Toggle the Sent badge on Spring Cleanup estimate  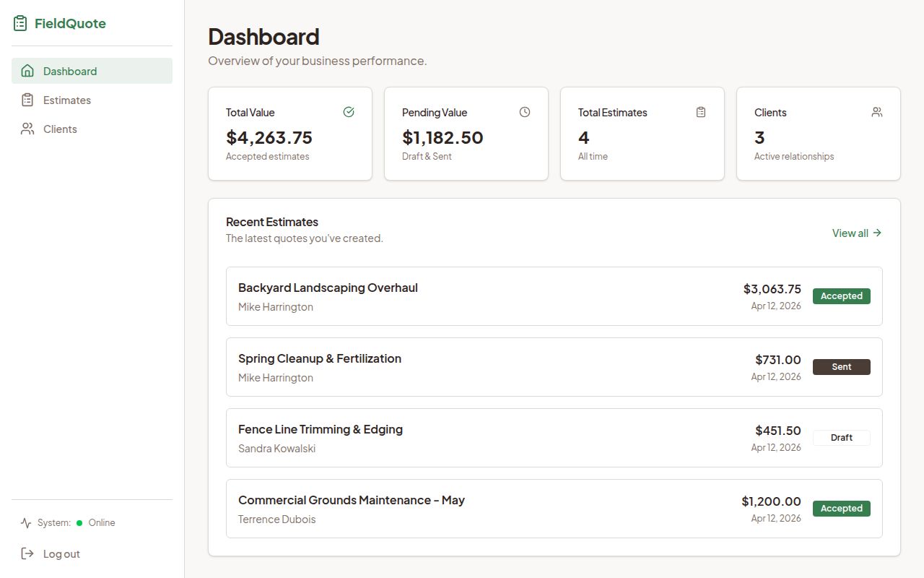click(841, 366)
